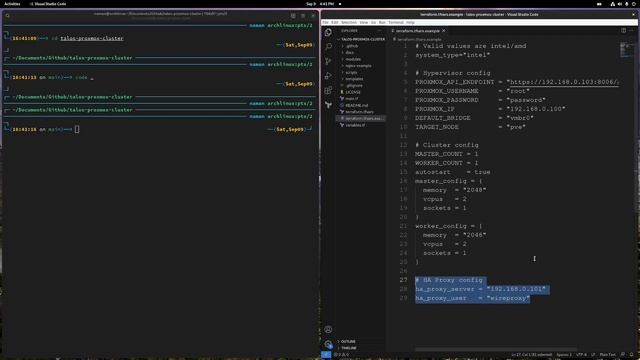Open terraform.tfvars in the Explorer
The image size is (640, 360).
click(361, 111)
